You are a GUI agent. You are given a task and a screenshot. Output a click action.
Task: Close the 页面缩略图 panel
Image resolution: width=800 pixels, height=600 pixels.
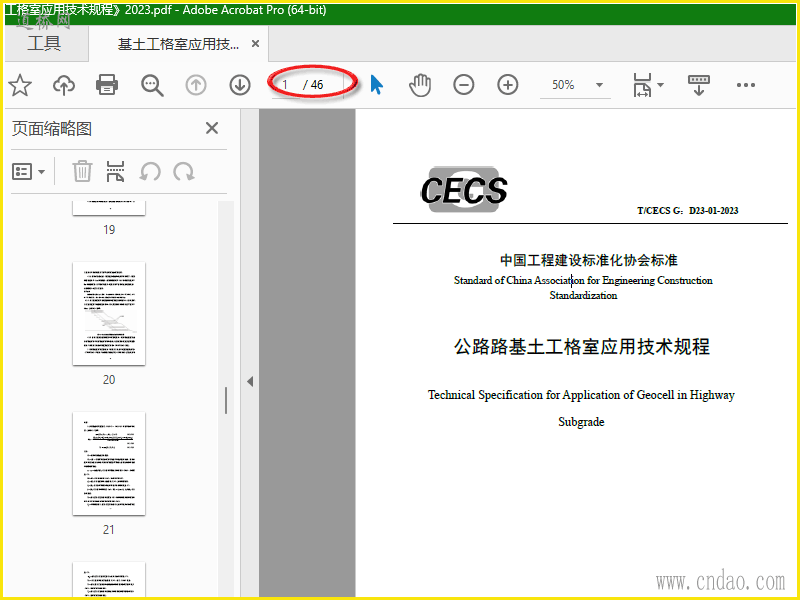coord(212,128)
